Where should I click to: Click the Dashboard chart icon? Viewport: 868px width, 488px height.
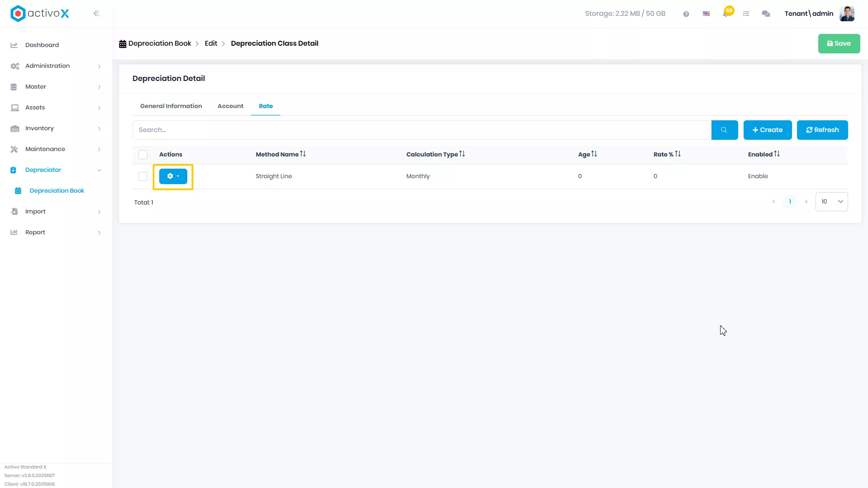point(14,45)
